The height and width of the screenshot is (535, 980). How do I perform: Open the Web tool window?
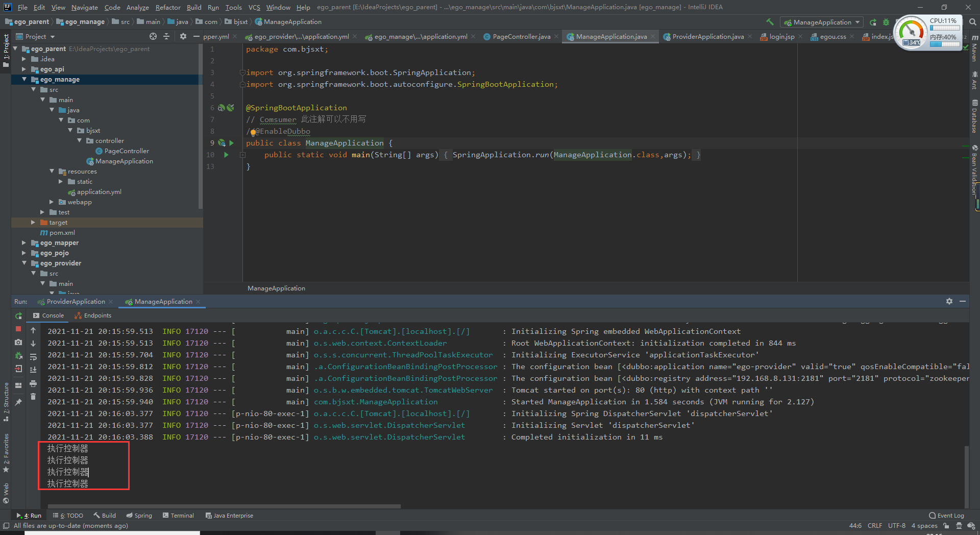coord(6,493)
